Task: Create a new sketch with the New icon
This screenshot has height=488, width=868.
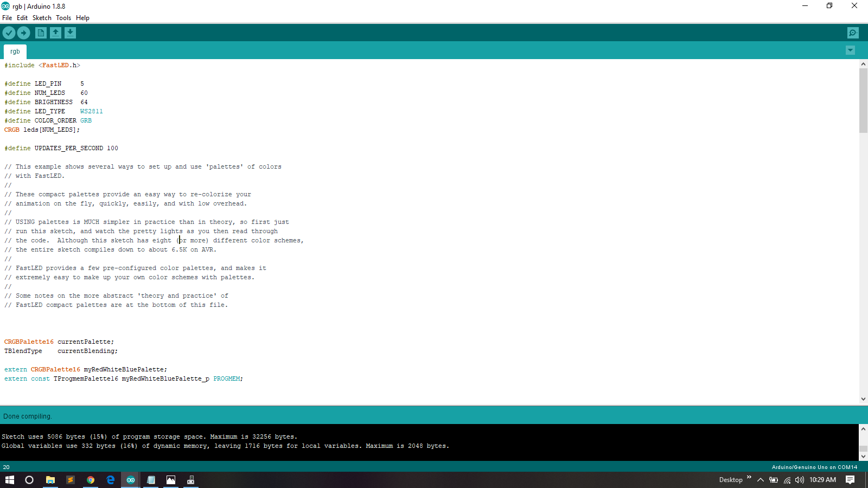Action: tap(41, 33)
